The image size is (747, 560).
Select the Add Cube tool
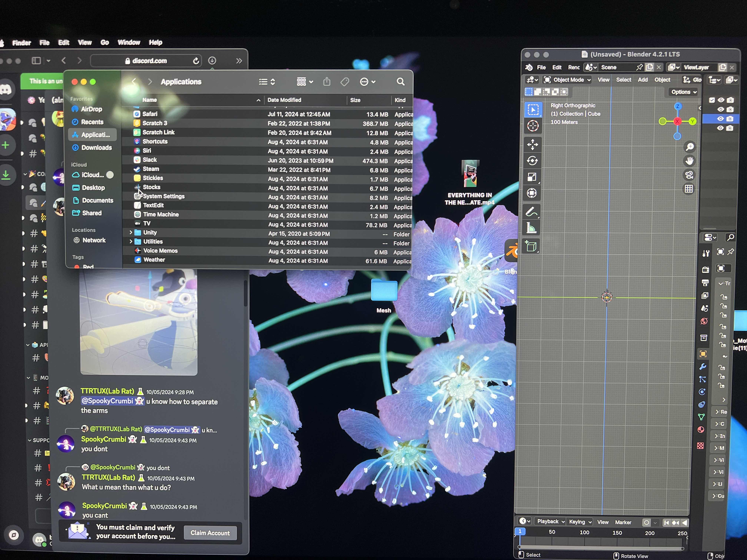tap(531, 246)
